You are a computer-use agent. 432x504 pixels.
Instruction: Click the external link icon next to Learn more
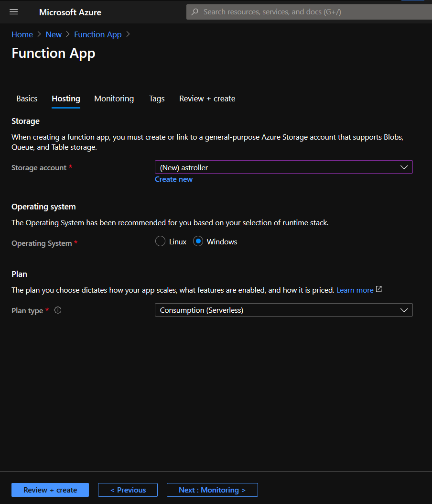378,289
